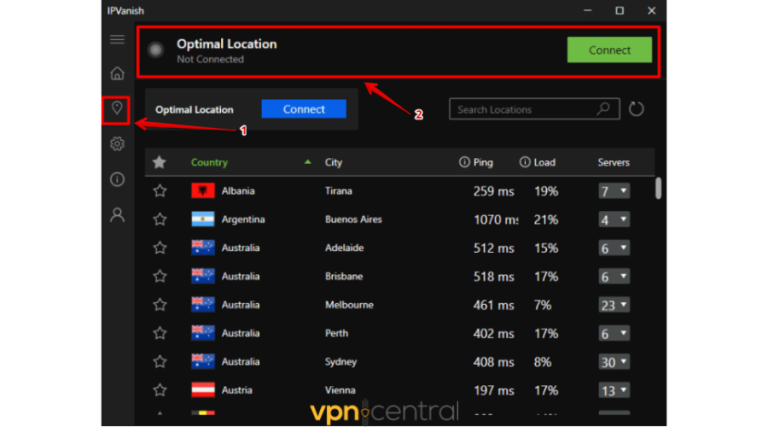Select the Buenos Aires city cell
Image resolution: width=768 pixels, height=427 pixels.
coord(353,219)
